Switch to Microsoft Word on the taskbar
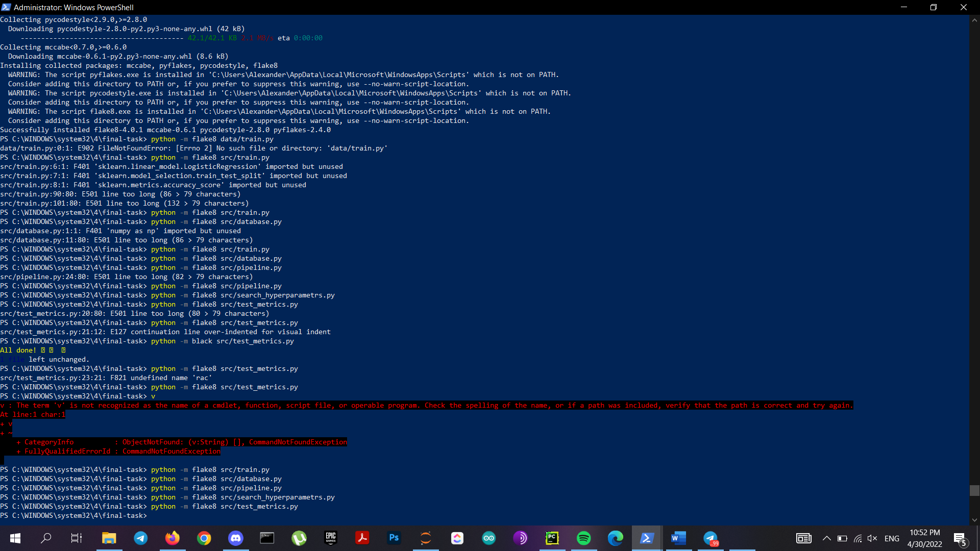 pos(679,538)
